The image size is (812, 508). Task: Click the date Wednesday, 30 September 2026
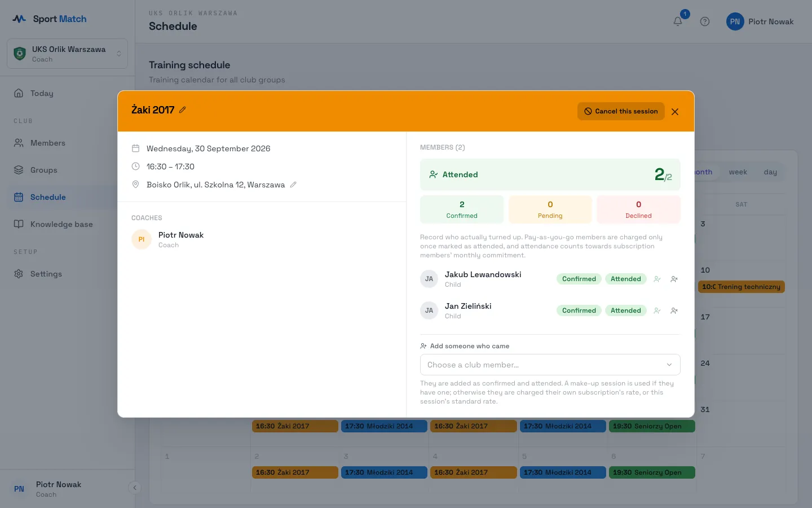(x=208, y=148)
